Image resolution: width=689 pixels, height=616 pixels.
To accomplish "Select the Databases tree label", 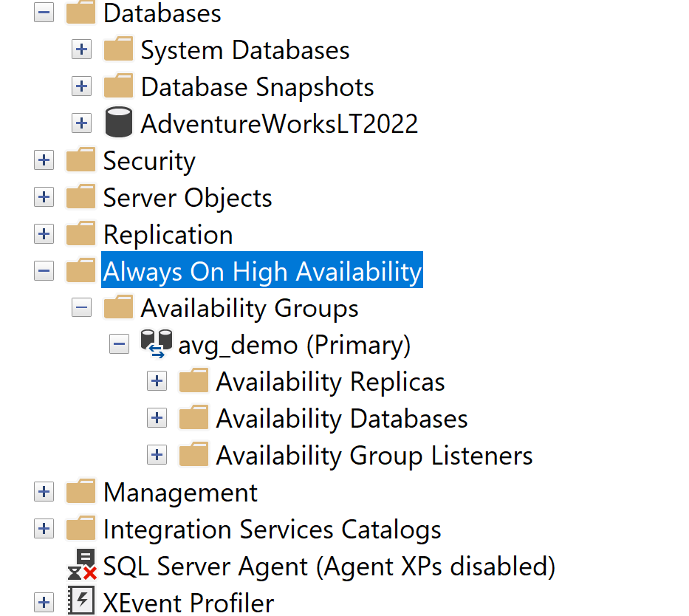I will point(162,13).
